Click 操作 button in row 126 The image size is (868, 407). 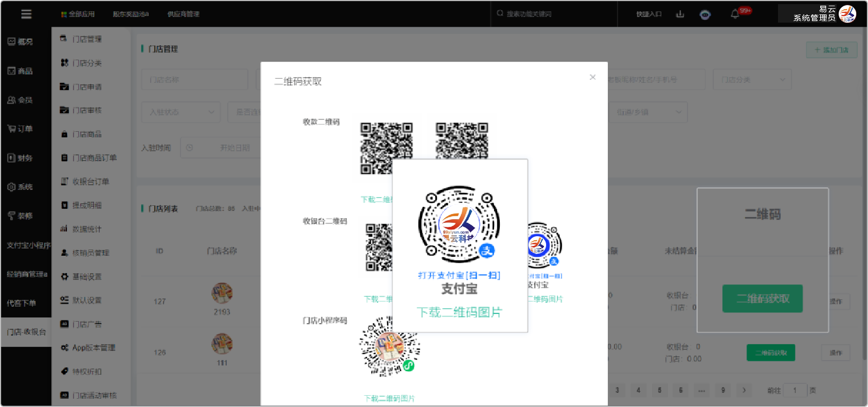coord(836,352)
